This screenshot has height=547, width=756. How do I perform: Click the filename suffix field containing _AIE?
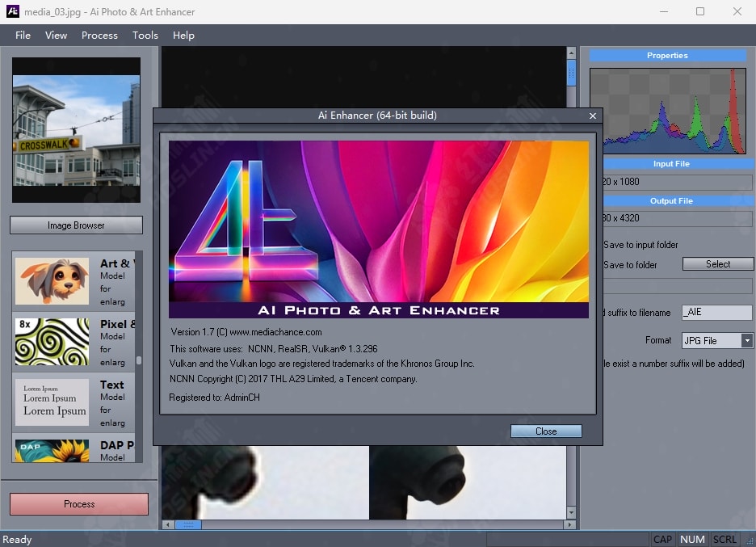click(716, 313)
